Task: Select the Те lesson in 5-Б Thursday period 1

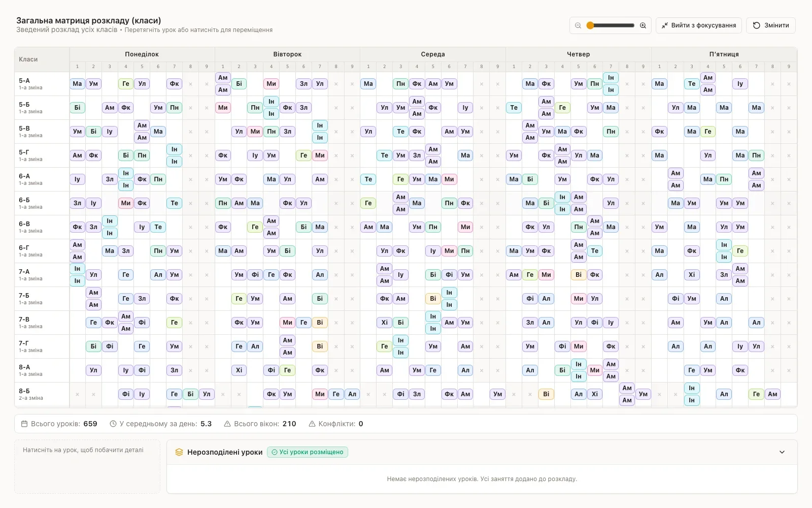Action: tap(514, 108)
